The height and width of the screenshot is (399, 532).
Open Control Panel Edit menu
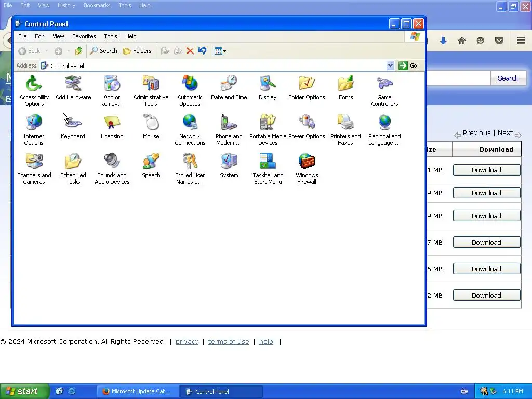pyautogui.click(x=39, y=36)
